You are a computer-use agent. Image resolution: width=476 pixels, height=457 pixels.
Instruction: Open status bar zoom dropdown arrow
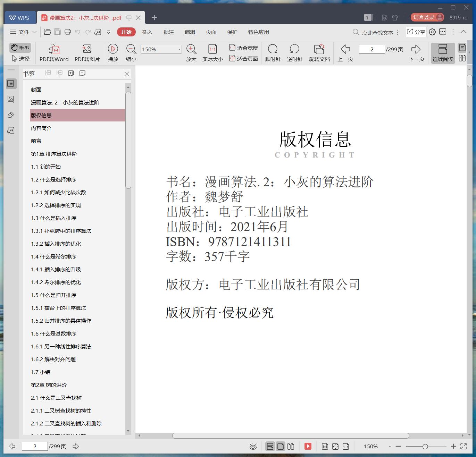tap(390, 447)
